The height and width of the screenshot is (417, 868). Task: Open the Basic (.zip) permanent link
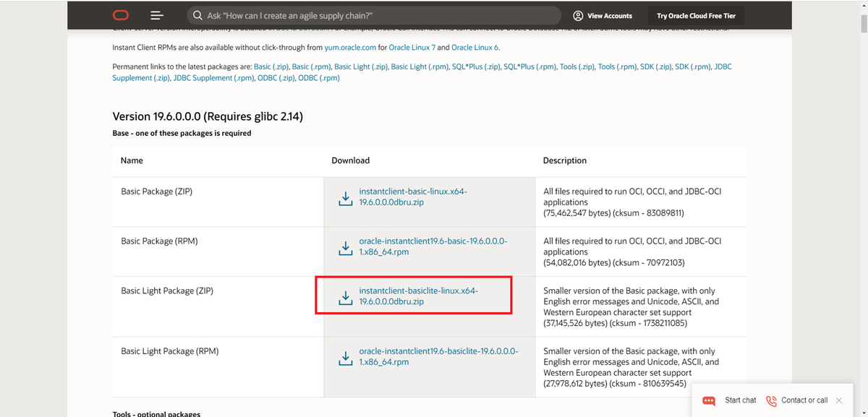coord(271,66)
